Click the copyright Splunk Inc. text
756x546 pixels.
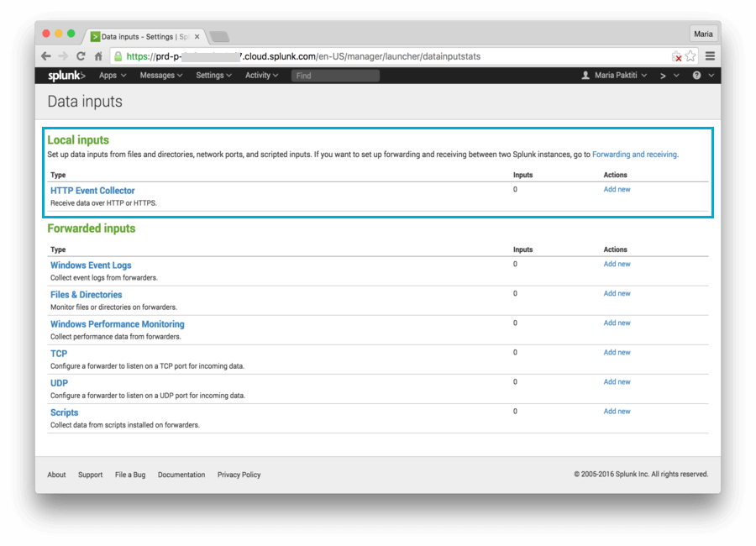tap(641, 475)
